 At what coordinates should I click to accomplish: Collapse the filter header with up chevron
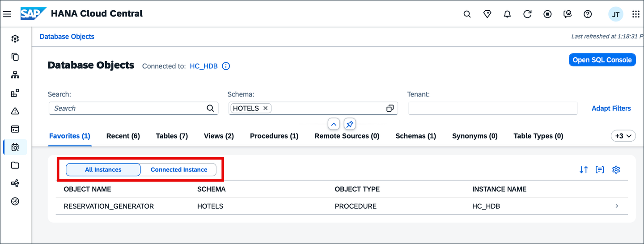coord(334,124)
